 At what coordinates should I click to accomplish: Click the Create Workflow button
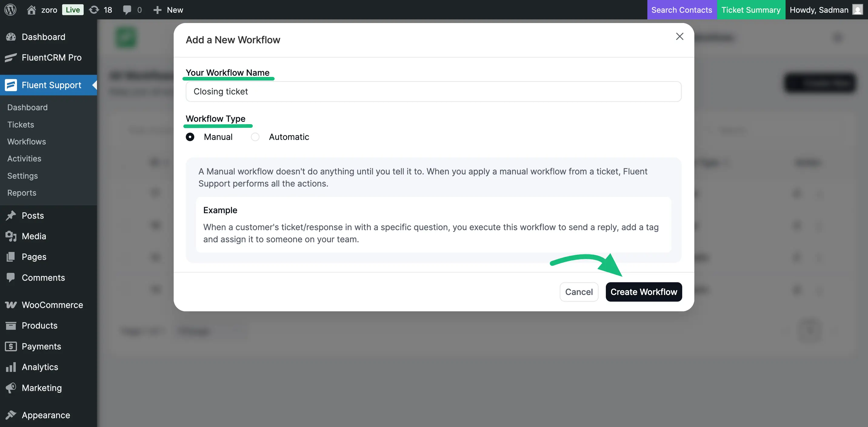click(x=643, y=292)
